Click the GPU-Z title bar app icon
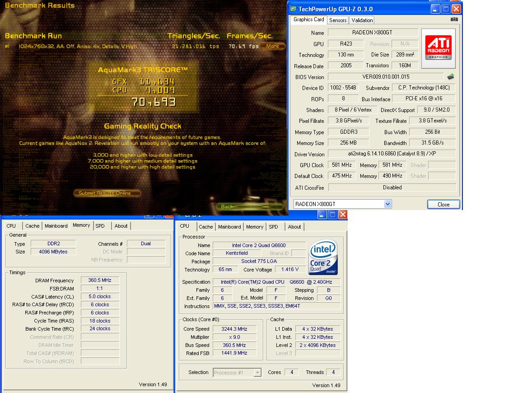Screen dimensions: 532x393 (x=293, y=9)
